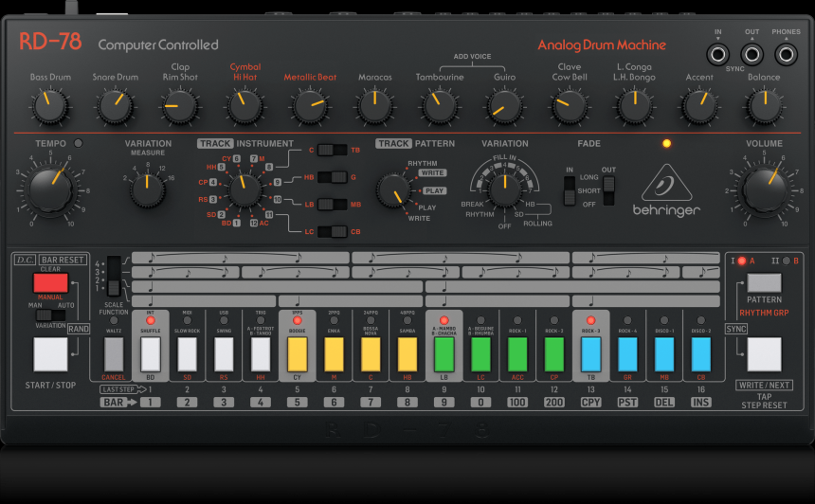
Task: Adjust the L. Conga L.H. Bongo knob
Action: (x=635, y=106)
